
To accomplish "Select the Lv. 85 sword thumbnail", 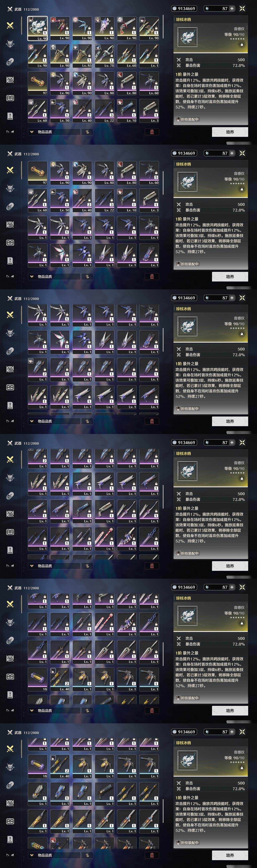I will click(x=82, y=56).
